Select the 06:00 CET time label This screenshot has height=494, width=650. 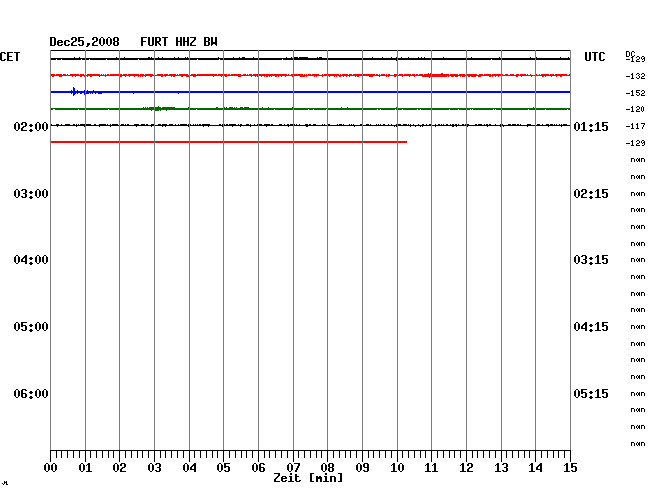(31, 394)
